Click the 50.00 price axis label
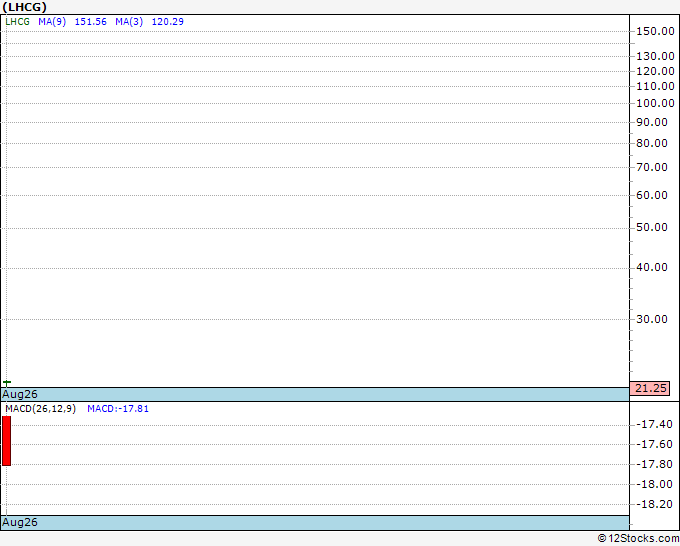Viewport: 680px width, 546px height. (x=652, y=227)
